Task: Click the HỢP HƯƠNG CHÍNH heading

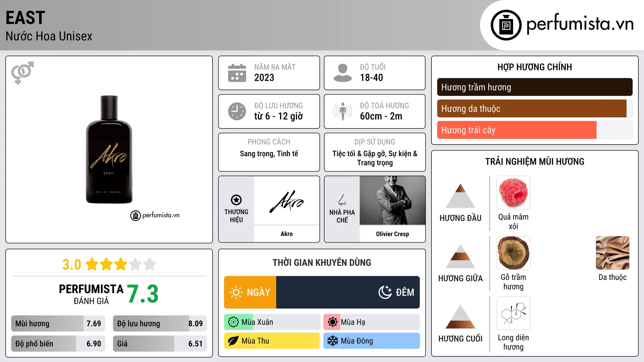Action: pyautogui.click(x=535, y=67)
